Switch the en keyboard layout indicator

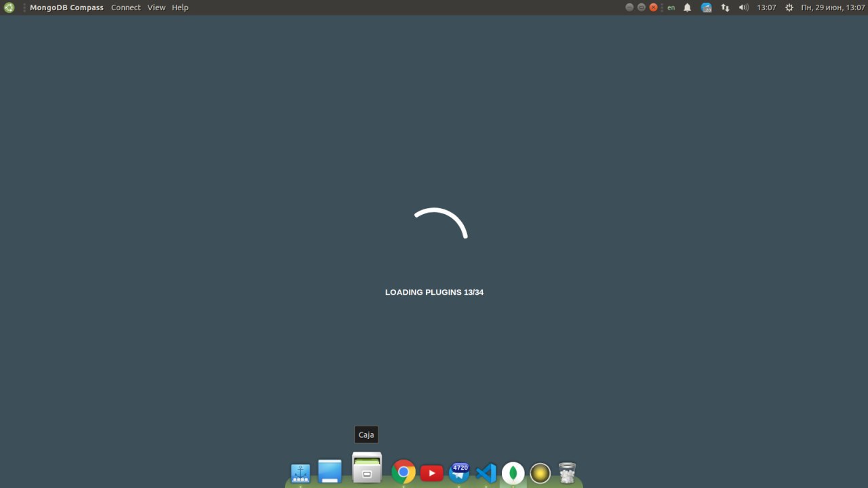coord(671,7)
